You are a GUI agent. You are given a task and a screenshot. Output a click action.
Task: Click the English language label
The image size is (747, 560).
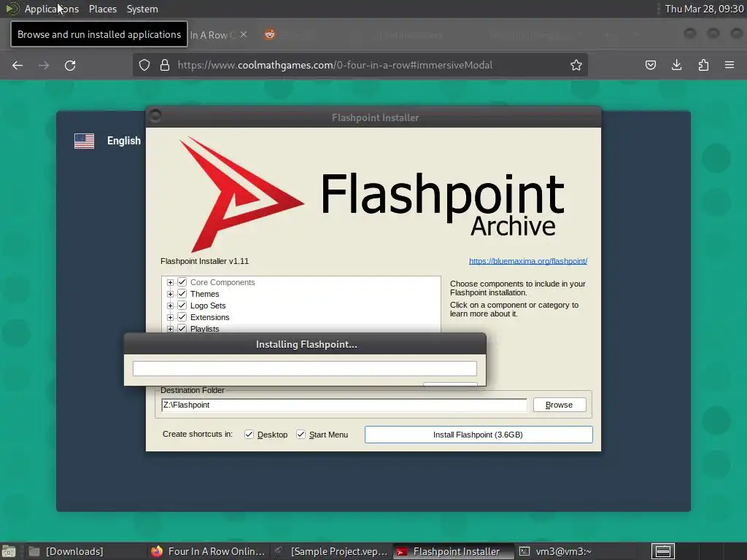pyautogui.click(x=124, y=141)
